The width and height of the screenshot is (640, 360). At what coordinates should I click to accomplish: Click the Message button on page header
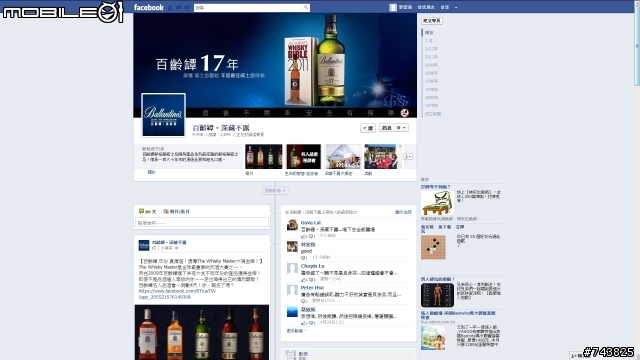(386, 128)
